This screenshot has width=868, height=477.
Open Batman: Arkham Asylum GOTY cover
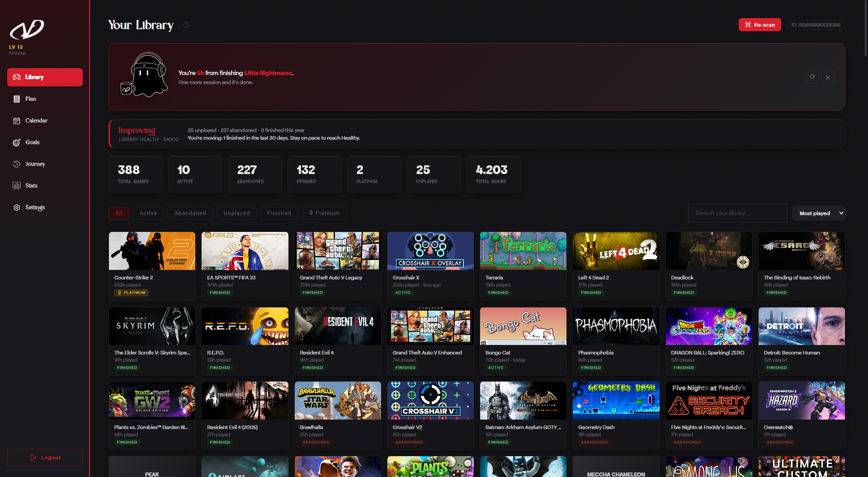point(523,401)
